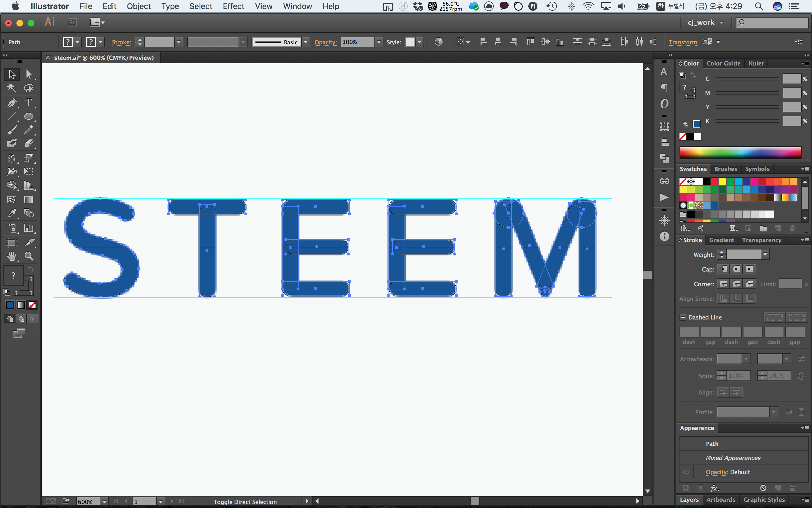Open the Paragraph panel icon
This screenshot has width=812, height=508.
click(x=664, y=88)
